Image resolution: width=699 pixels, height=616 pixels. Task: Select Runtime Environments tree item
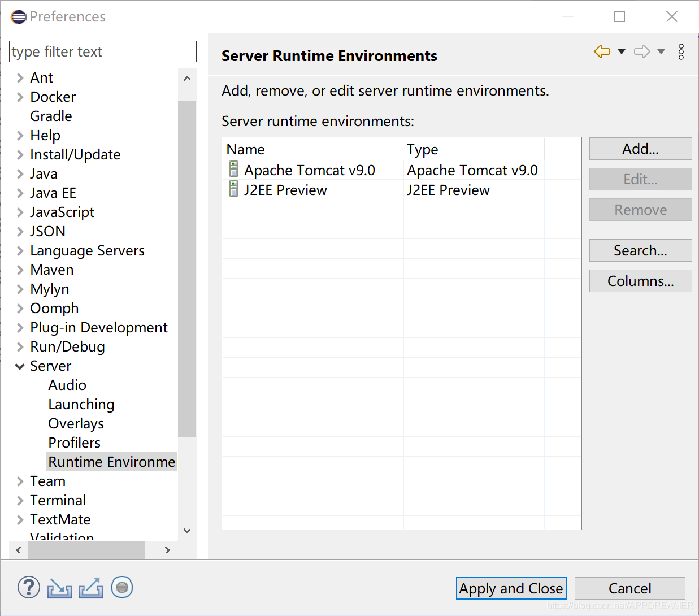tap(112, 462)
